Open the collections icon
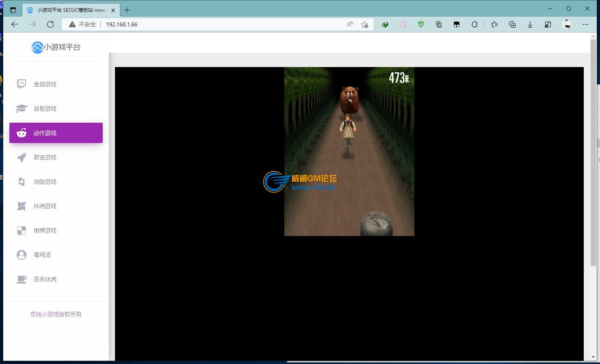 pyautogui.click(x=512, y=24)
